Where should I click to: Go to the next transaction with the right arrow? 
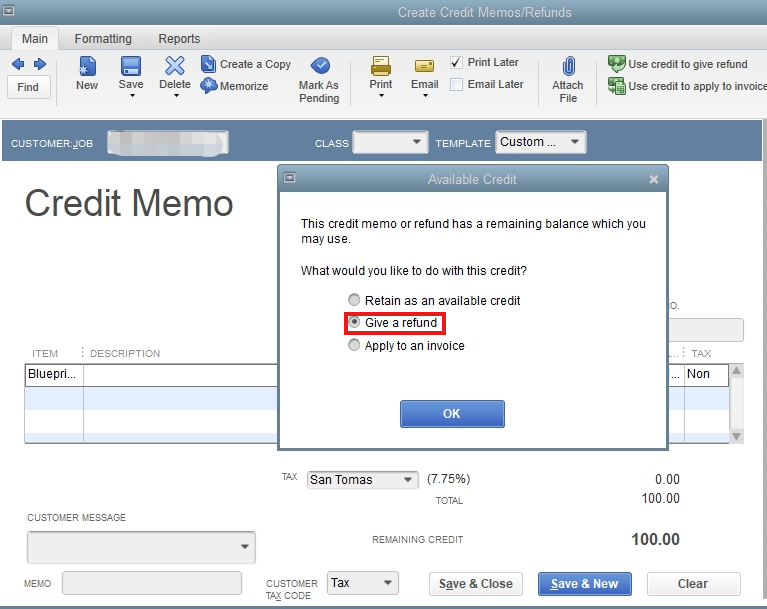click(40, 64)
